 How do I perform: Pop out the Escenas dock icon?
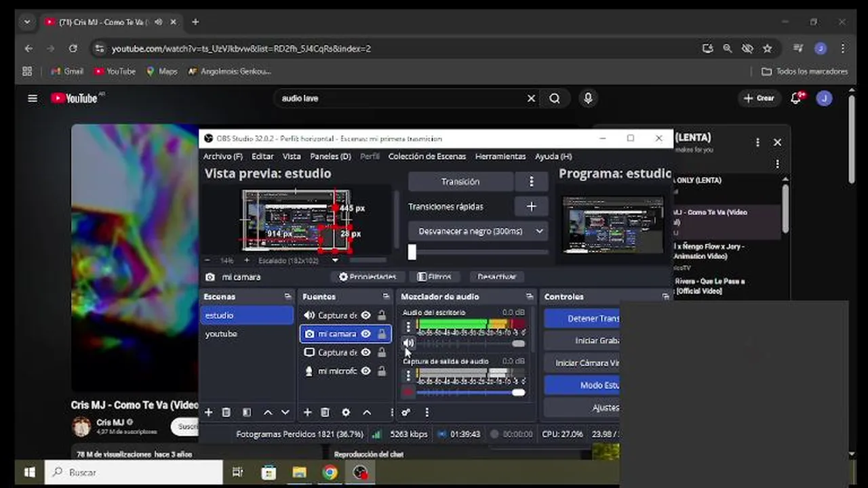coord(288,297)
